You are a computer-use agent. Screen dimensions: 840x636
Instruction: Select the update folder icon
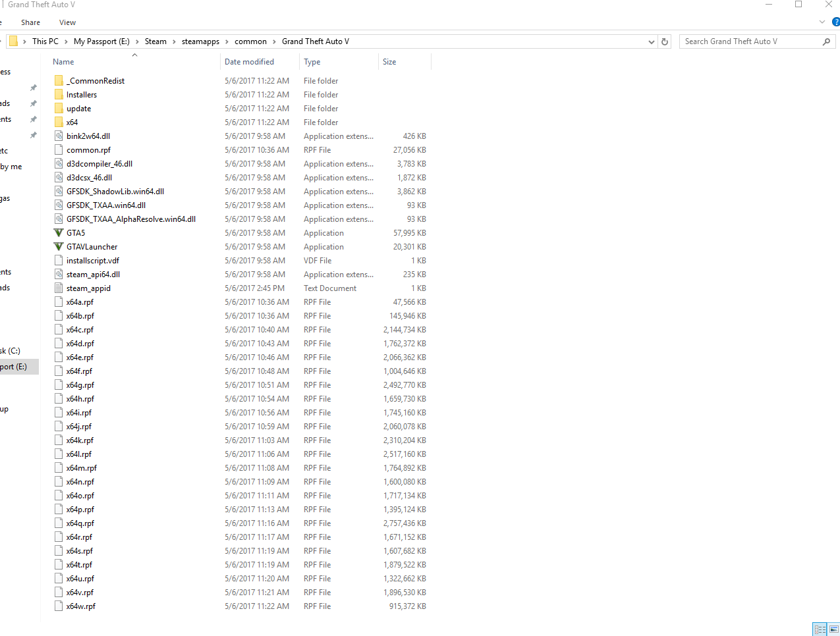pyautogui.click(x=59, y=109)
